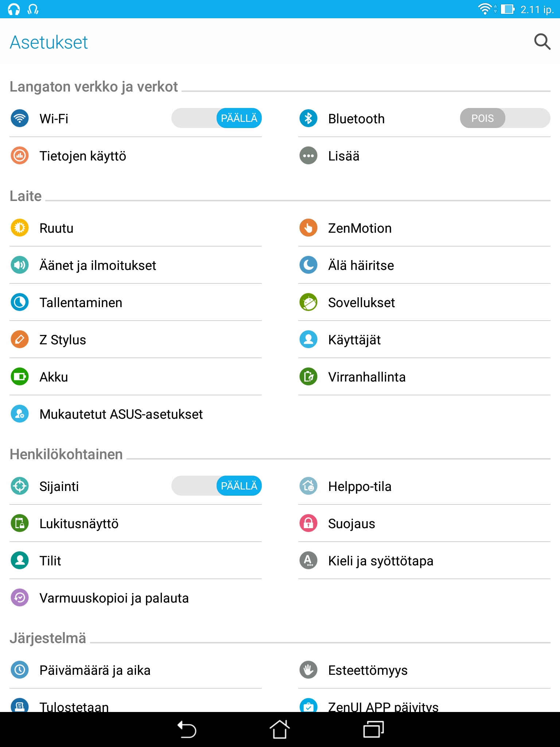560x747 pixels.
Task: Tap the search magnifier icon
Action: [x=542, y=42]
